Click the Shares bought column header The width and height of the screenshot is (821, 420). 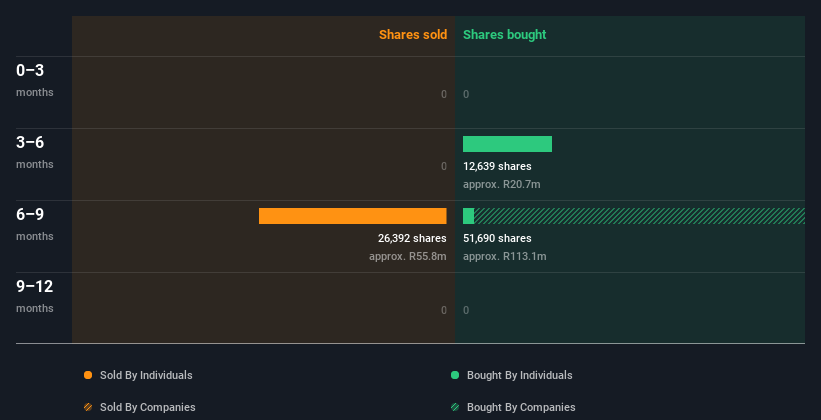[505, 35]
